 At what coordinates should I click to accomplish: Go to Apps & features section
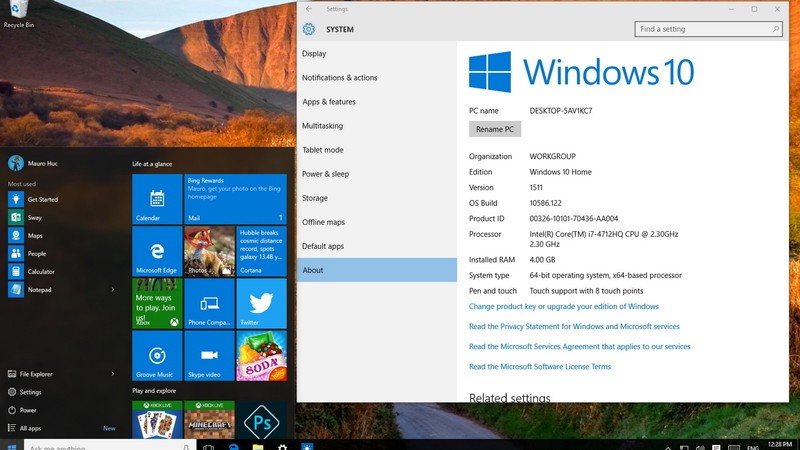377,102
